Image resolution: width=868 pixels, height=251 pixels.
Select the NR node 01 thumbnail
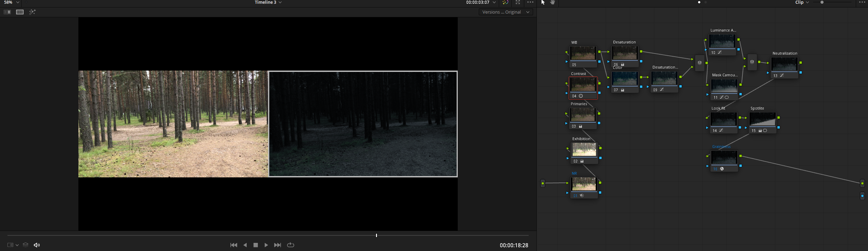click(584, 184)
